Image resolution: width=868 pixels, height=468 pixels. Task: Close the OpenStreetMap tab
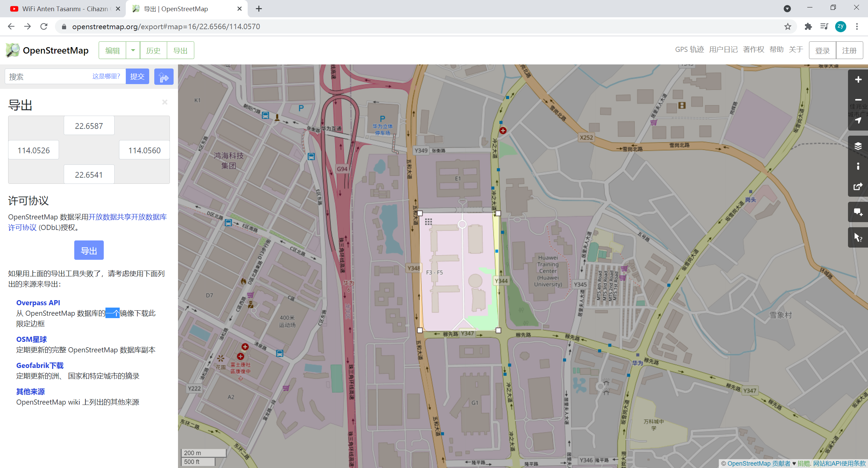click(239, 9)
